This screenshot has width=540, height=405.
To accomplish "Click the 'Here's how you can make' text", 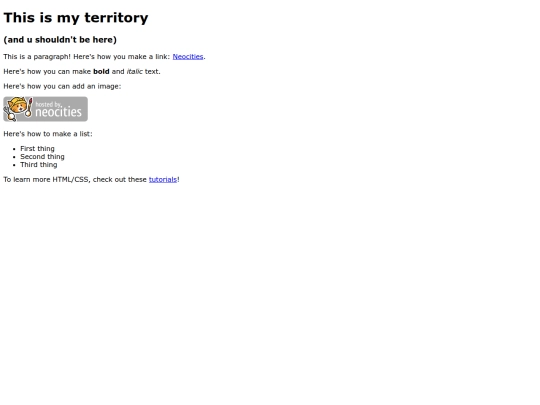I will click(47, 71).
